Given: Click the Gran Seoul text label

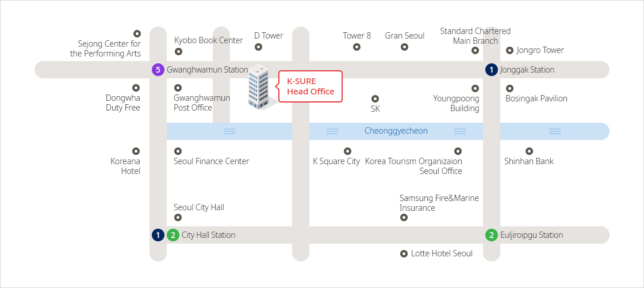Looking at the screenshot, I should pyautogui.click(x=405, y=36).
